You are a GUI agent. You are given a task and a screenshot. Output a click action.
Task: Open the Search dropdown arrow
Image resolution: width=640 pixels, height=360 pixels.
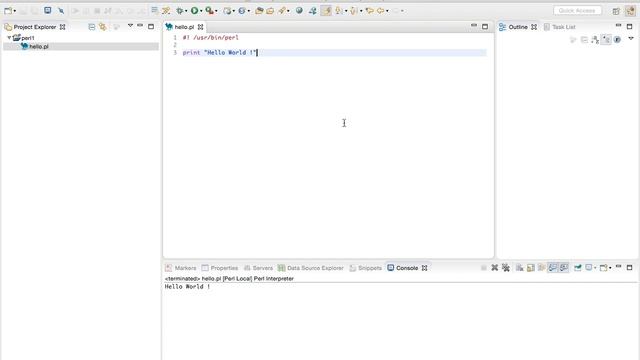[x=289, y=11]
